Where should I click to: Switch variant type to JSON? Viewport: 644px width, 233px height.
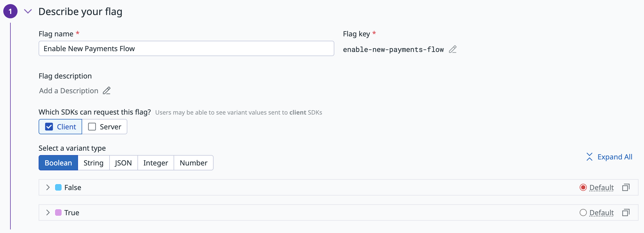123,163
